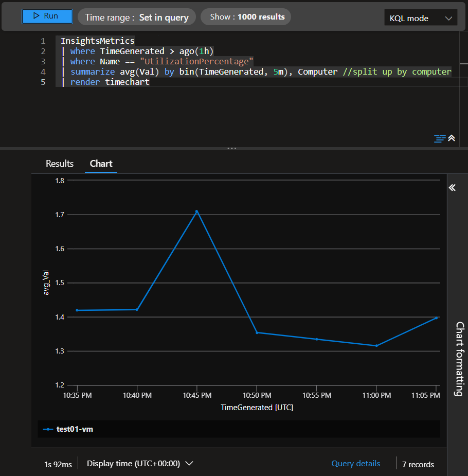The height and width of the screenshot is (476, 468).
Task: Collapse the query editor with double-chevron icon
Action: [452, 138]
